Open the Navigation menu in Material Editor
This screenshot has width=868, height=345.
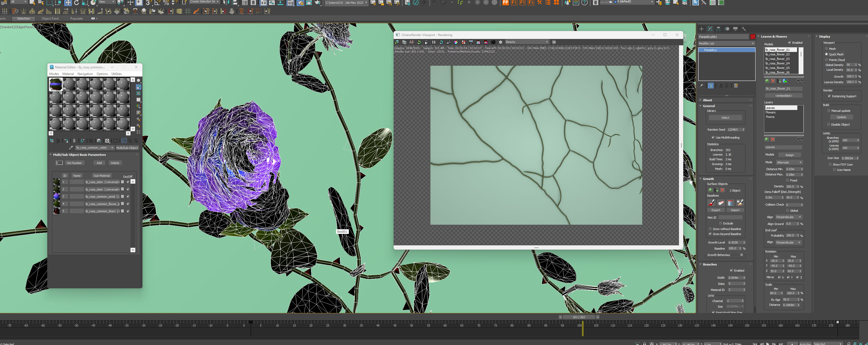coord(85,74)
